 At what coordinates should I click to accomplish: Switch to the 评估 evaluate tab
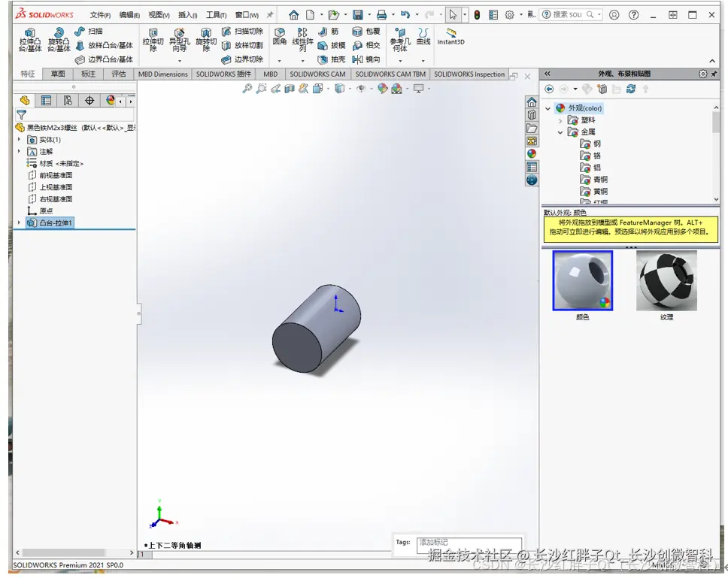118,74
